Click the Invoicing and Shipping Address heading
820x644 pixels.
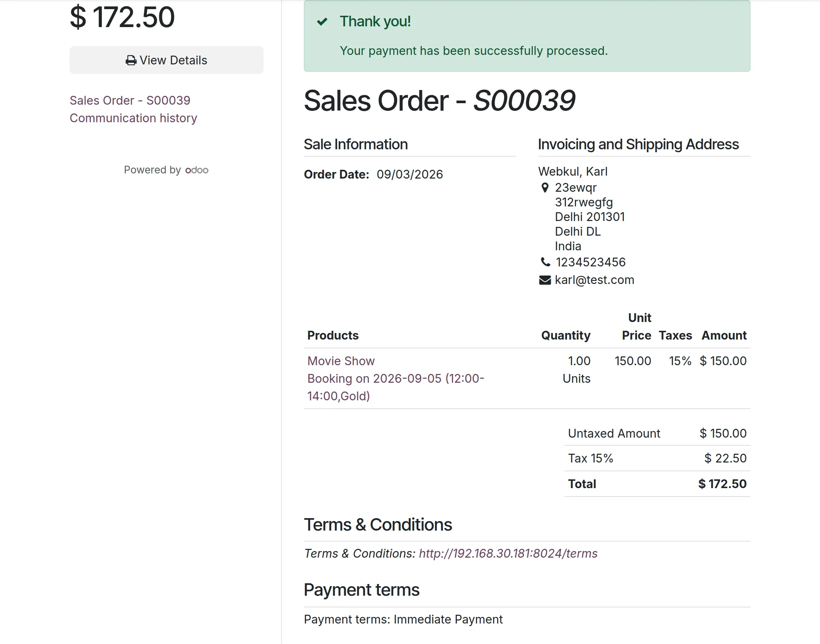tap(638, 145)
